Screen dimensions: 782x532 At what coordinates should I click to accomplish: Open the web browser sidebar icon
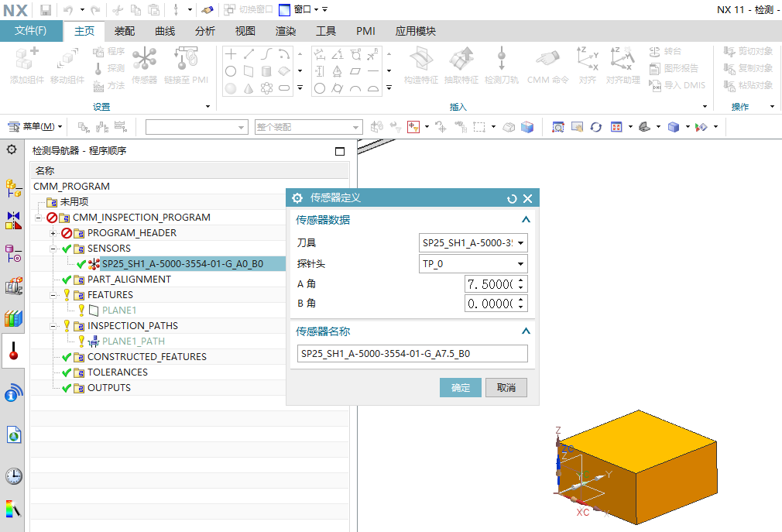click(x=13, y=434)
